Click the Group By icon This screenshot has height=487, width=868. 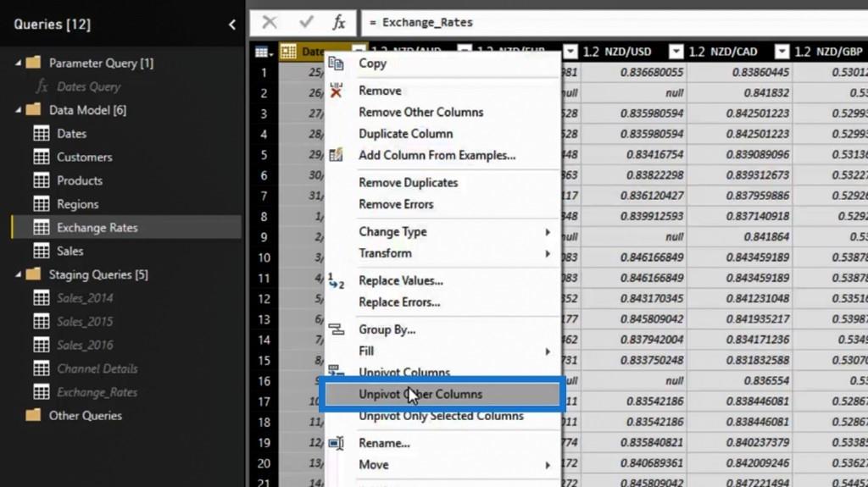pos(336,329)
